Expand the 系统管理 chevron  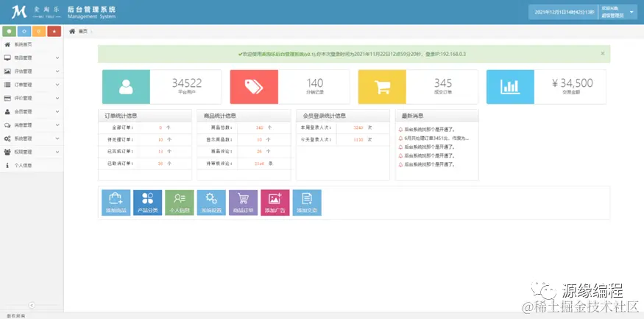pos(57,139)
